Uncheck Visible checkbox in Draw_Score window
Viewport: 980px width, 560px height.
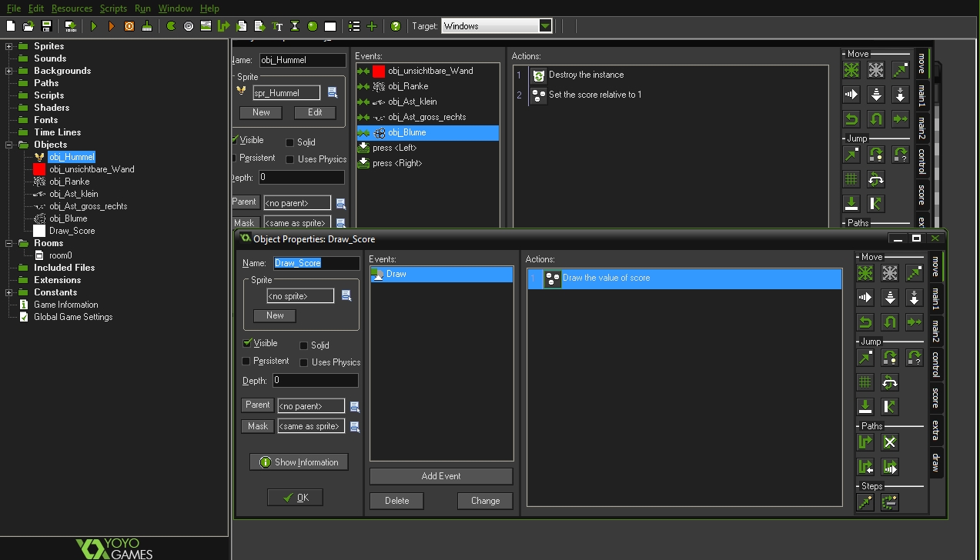pos(247,343)
